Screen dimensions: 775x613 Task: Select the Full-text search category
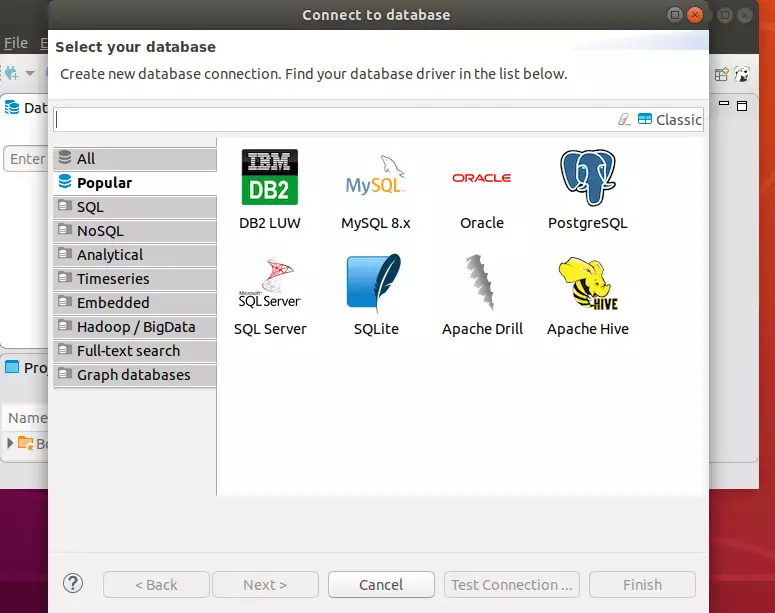pyautogui.click(x=135, y=350)
